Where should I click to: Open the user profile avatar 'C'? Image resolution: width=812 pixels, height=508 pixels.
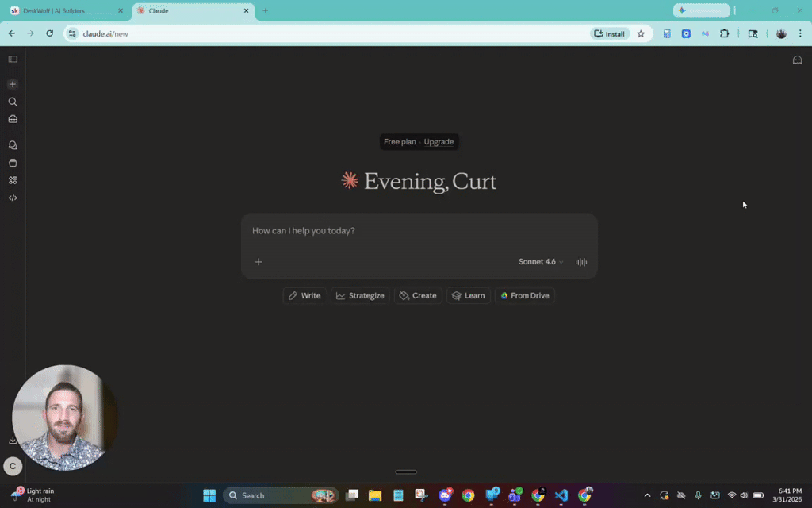tap(13, 466)
